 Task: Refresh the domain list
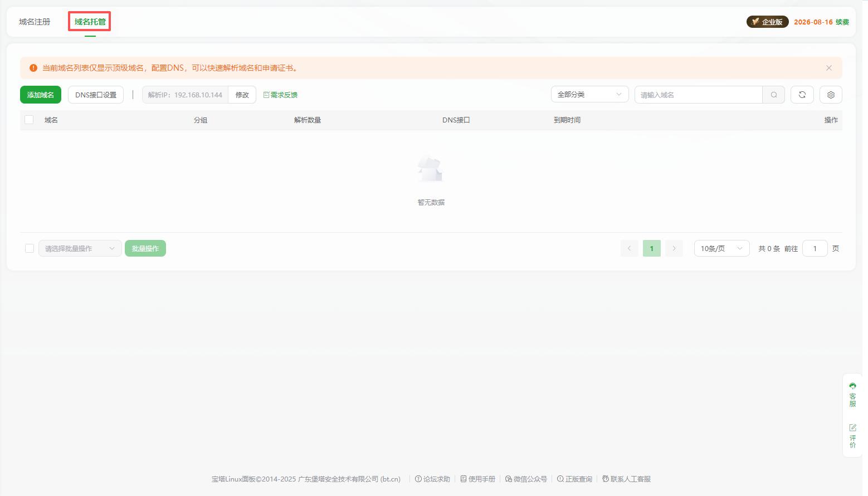tap(802, 95)
